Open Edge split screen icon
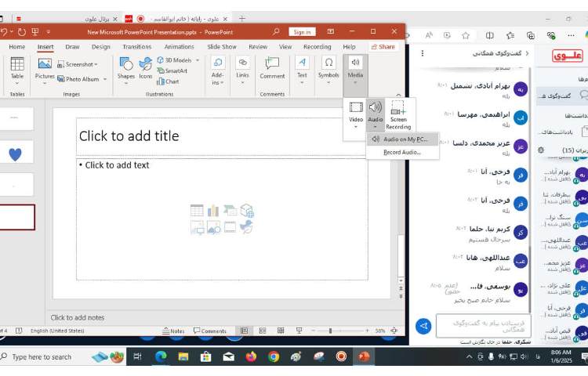The height and width of the screenshot is (376, 588). point(490,35)
